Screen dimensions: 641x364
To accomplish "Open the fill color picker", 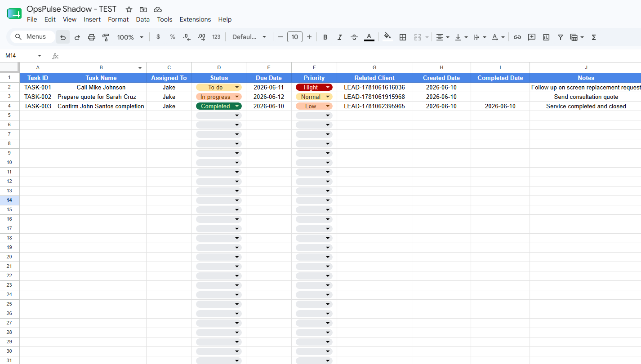I will click(x=387, y=37).
